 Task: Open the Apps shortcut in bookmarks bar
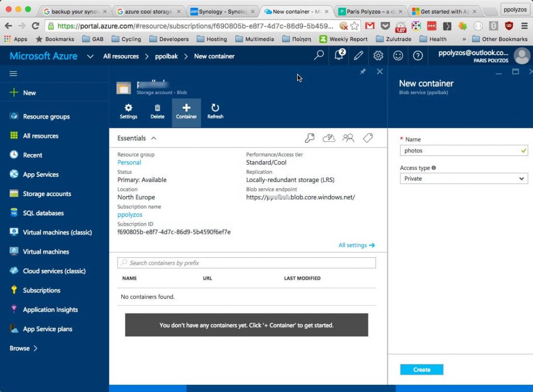point(16,39)
